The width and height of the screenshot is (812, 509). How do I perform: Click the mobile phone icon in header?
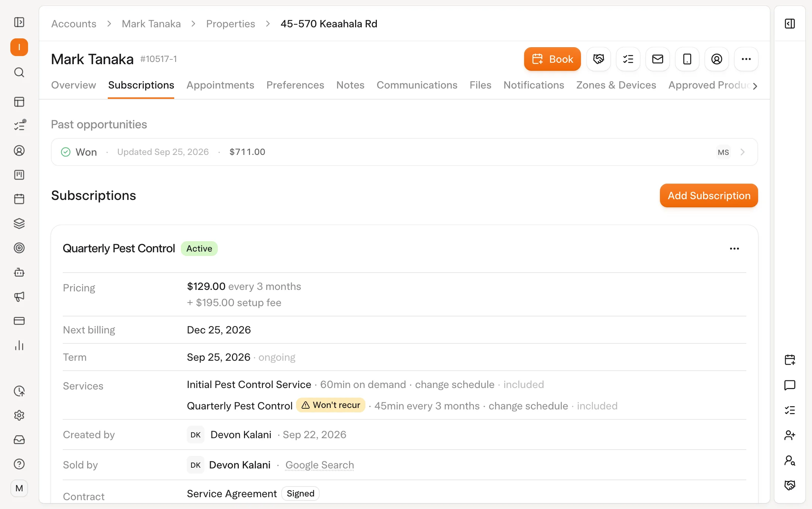click(687, 59)
